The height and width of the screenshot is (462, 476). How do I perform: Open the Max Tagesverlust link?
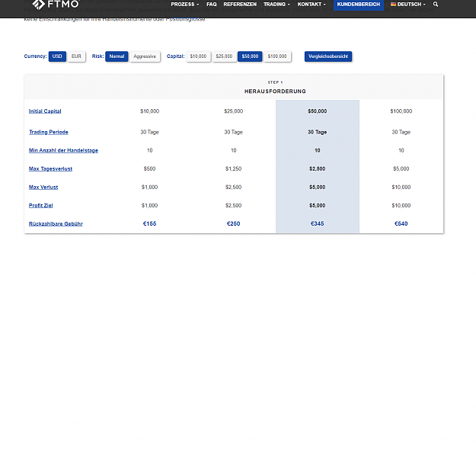(50, 168)
